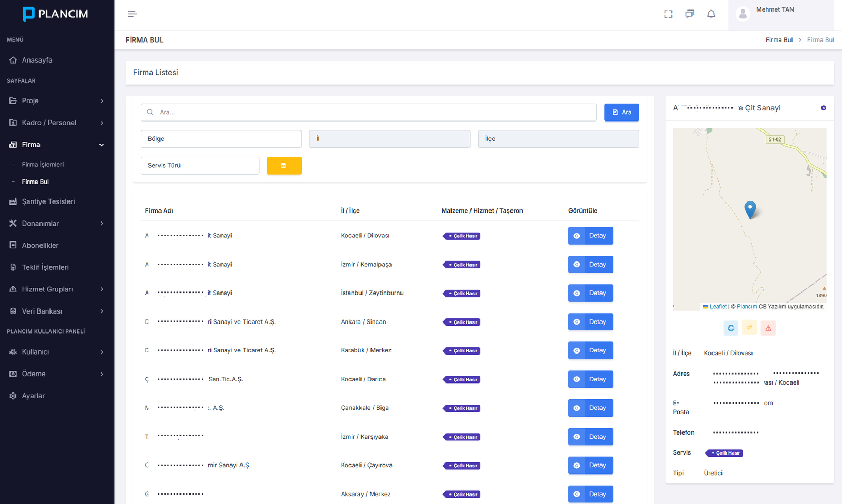Open Detay for Ankara / Sincan row

tap(590, 322)
